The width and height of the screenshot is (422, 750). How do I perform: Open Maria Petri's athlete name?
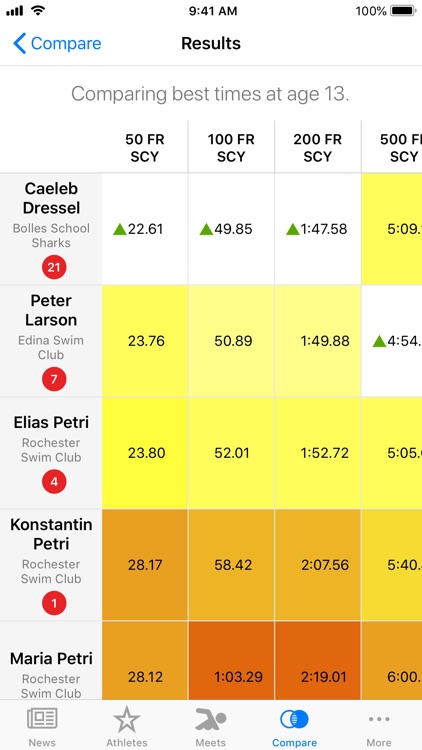[x=51, y=659]
